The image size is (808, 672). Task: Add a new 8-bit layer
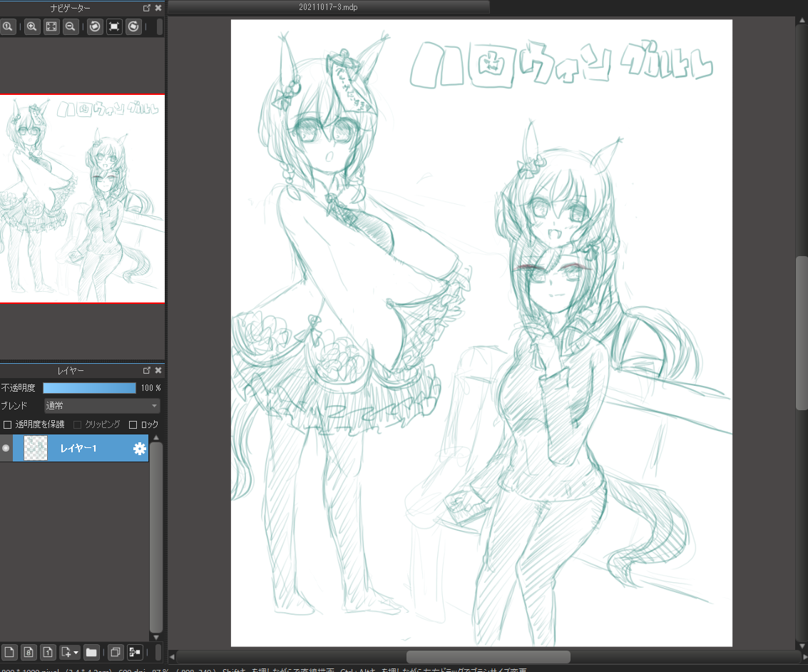tap(29, 652)
